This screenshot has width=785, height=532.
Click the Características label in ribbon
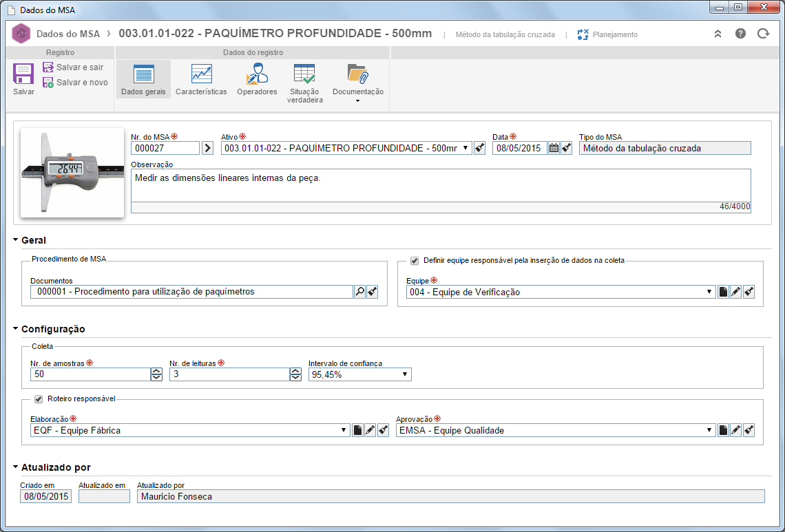click(201, 92)
